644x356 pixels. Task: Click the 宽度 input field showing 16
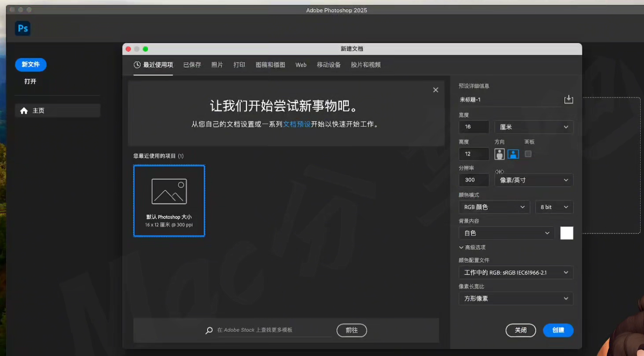pyautogui.click(x=474, y=127)
